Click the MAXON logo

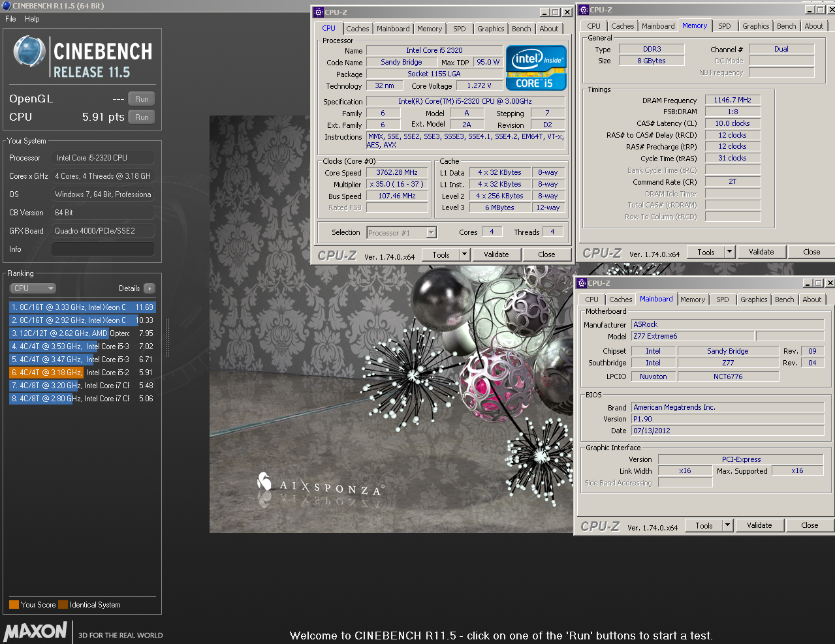[36, 632]
